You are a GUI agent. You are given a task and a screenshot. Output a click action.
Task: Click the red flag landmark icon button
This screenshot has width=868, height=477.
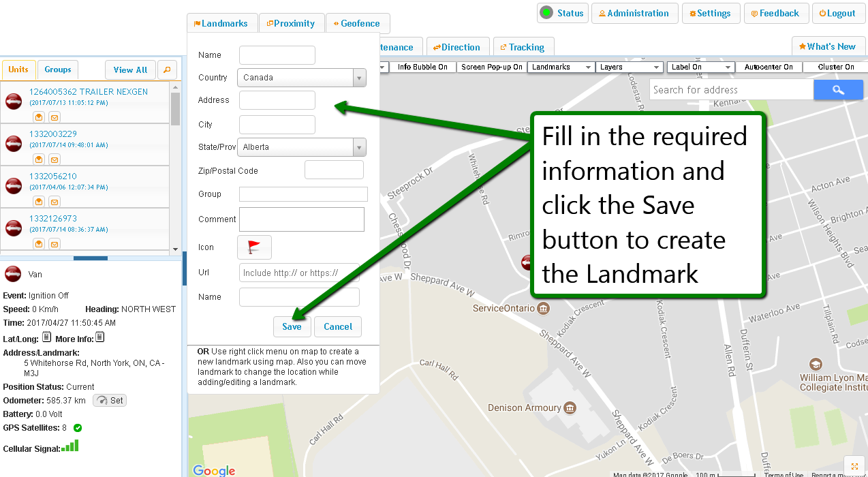(254, 247)
